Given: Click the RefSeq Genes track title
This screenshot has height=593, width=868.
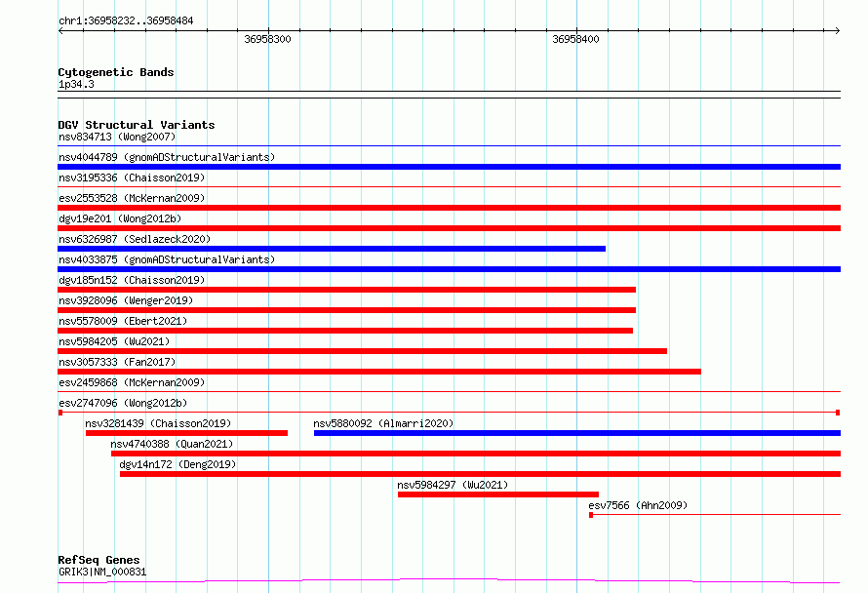Looking at the screenshot, I should (99, 561).
